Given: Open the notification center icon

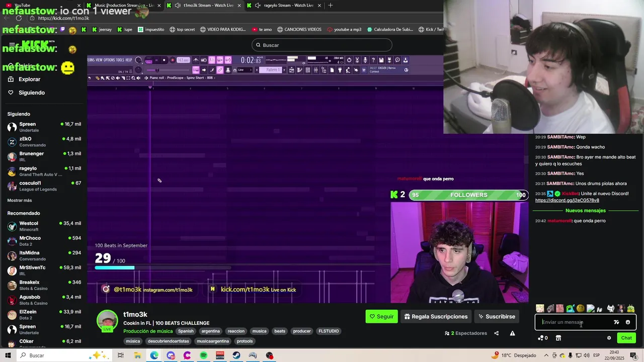Looking at the screenshot, I should 633,355.
